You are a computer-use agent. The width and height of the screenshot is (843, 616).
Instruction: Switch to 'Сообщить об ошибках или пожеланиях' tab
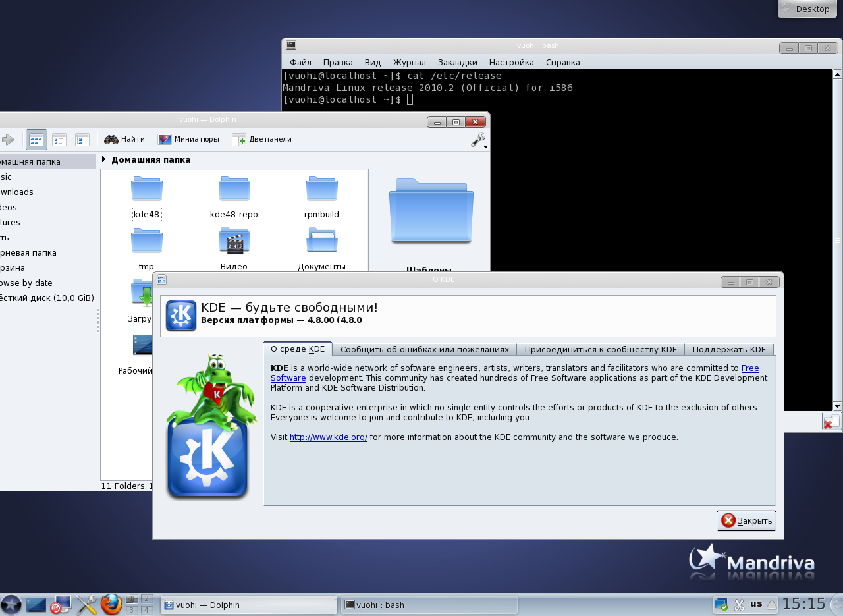425,350
